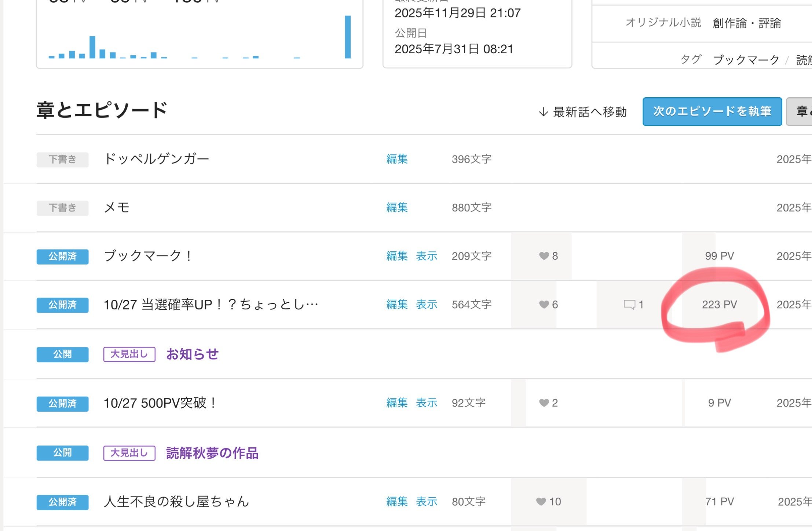Click heart icon on ブックマーク！ row

pyautogui.click(x=544, y=256)
